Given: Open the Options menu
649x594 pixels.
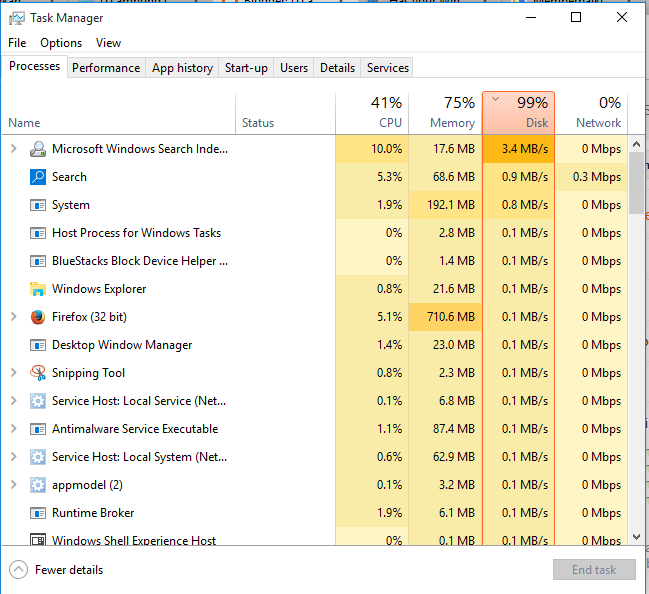Looking at the screenshot, I should click(61, 43).
